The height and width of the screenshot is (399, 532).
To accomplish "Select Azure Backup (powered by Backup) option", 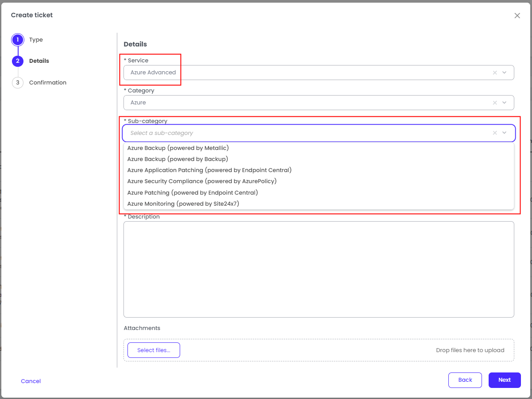I will click(177, 159).
